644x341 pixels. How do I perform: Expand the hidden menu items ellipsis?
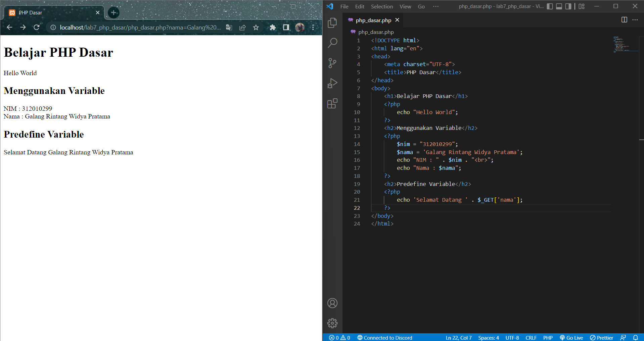pos(436,6)
